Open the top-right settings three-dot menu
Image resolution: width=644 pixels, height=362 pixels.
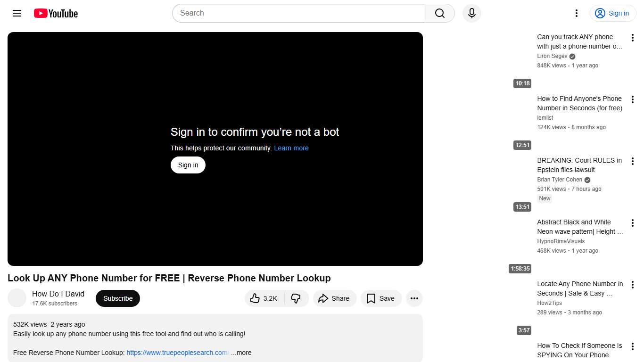tap(576, 13)
